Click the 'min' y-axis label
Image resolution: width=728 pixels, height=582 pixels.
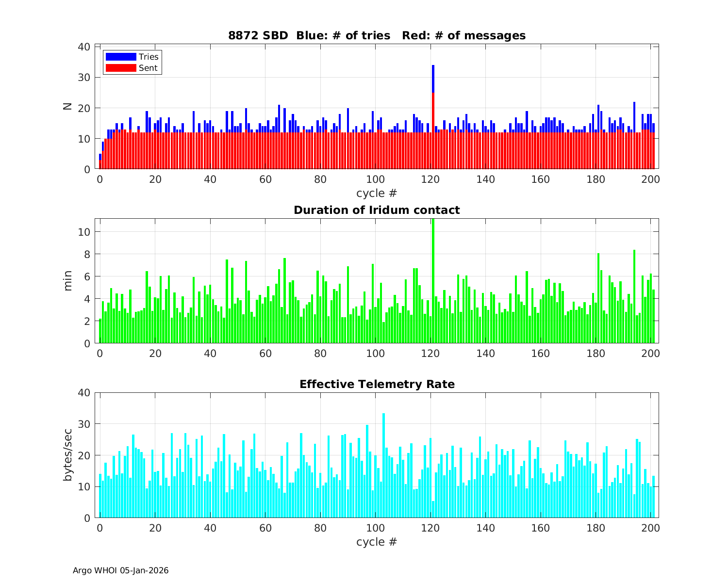click(x=68, y=281)
